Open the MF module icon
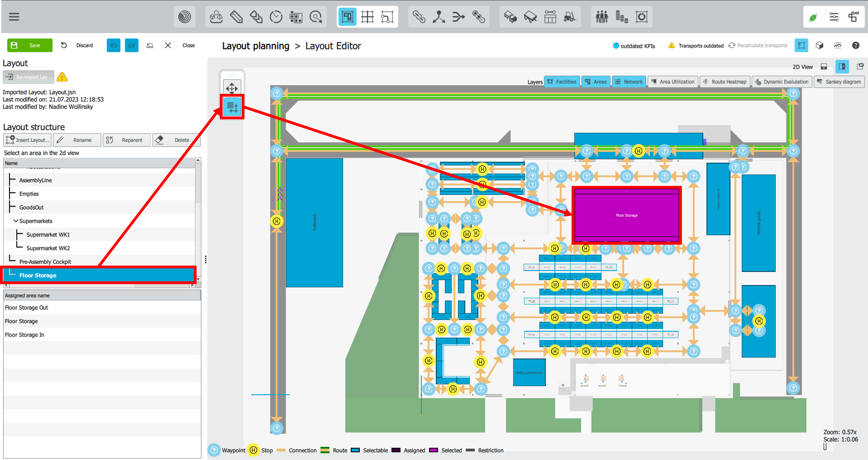The image size is (868, 460). (853, 17)
